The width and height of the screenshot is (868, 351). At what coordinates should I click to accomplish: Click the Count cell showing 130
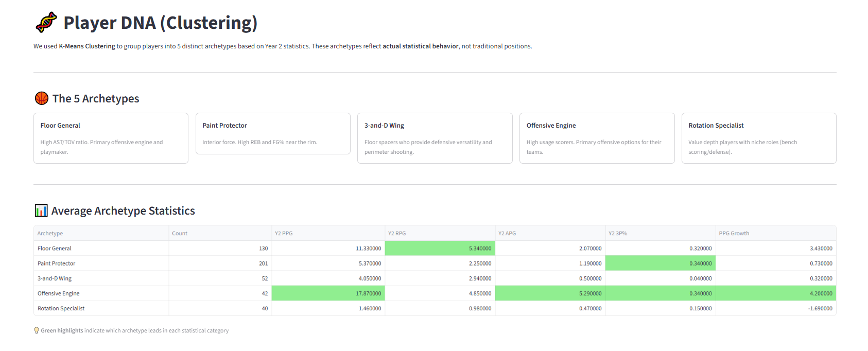[220, 248]
